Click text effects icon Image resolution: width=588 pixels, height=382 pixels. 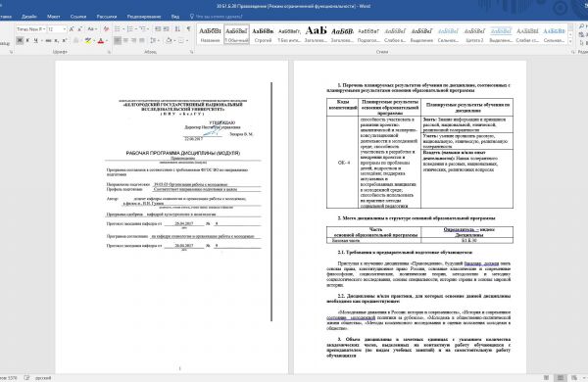[x=76, y=40]
